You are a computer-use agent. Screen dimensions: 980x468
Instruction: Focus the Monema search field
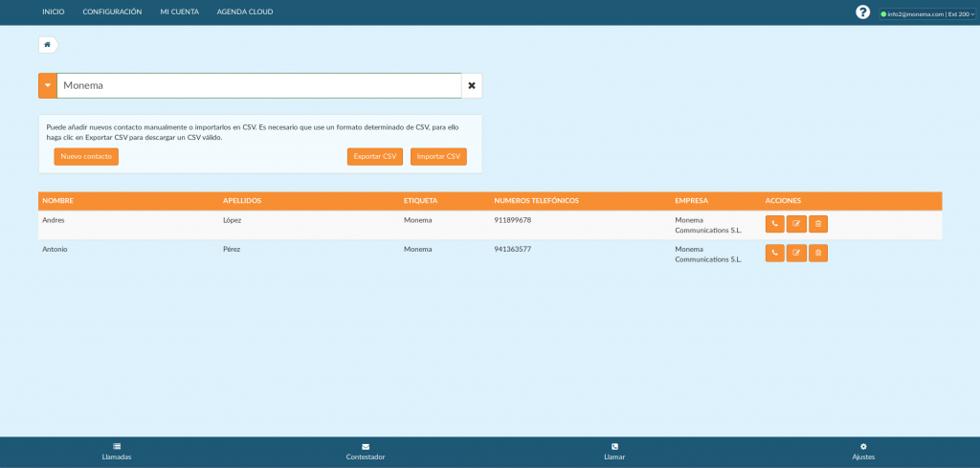259,85
